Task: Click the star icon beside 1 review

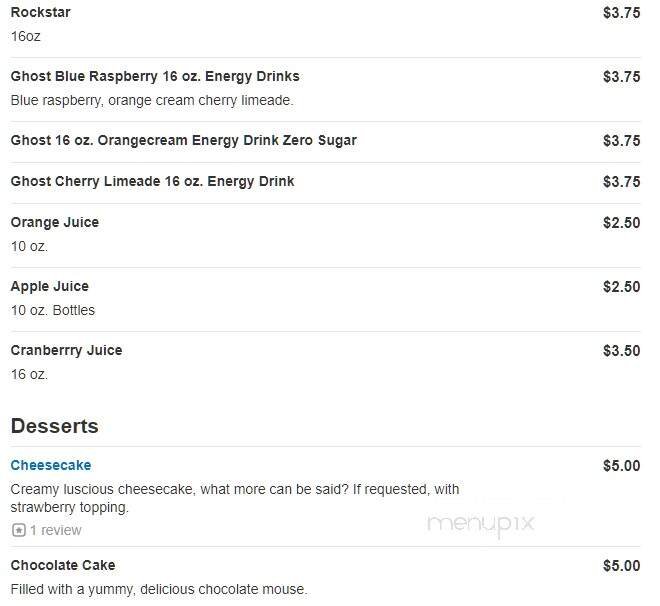Action: tap(18, 530)
